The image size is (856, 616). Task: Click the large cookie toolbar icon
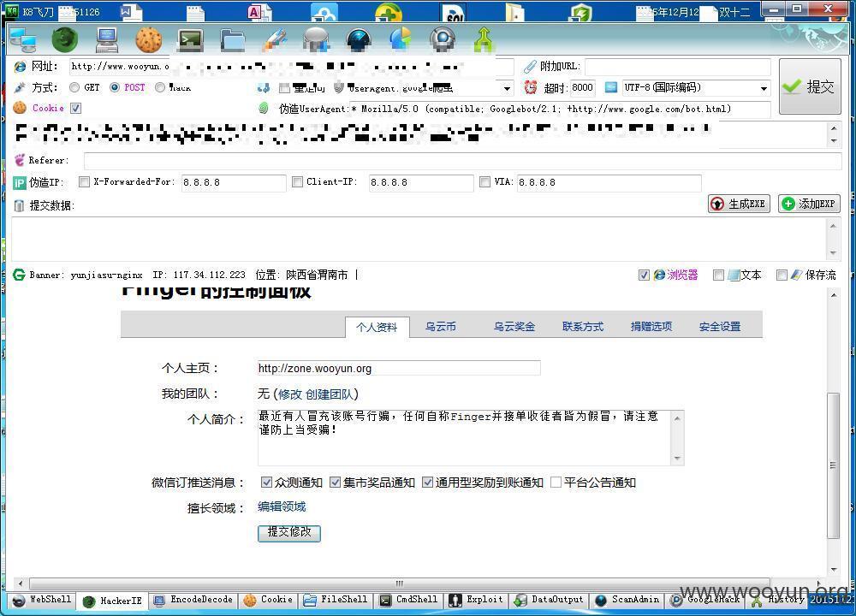(x=148, y=40)
